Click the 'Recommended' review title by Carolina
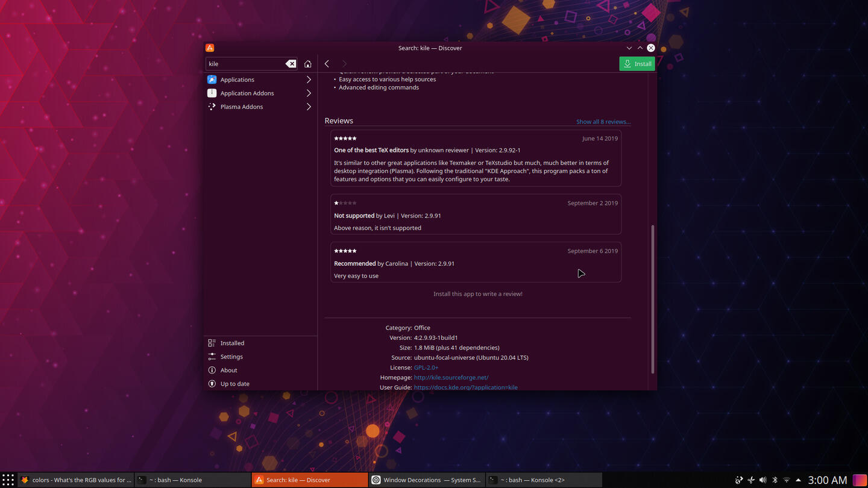Screen dimensions: 868x488 pos(355,264)
